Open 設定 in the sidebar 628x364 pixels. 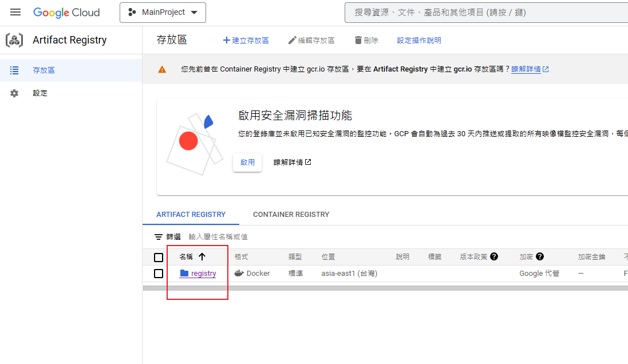(71, 93)
